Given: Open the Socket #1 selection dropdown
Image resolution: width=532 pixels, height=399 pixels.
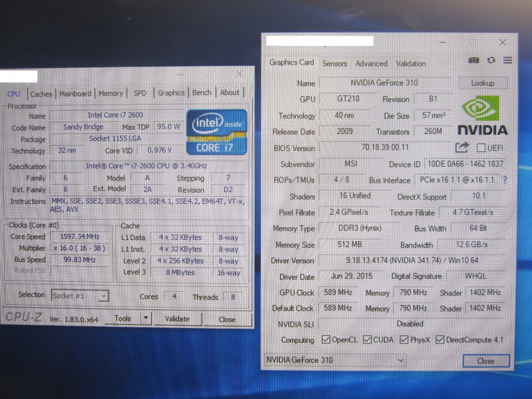Looking at the screenshot, I should [79, 296].
